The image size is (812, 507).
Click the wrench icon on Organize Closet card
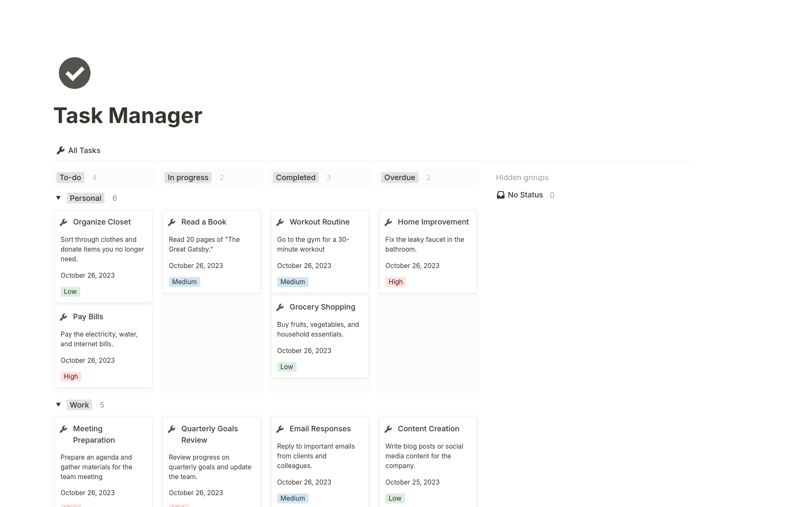(x=64, y=222)
